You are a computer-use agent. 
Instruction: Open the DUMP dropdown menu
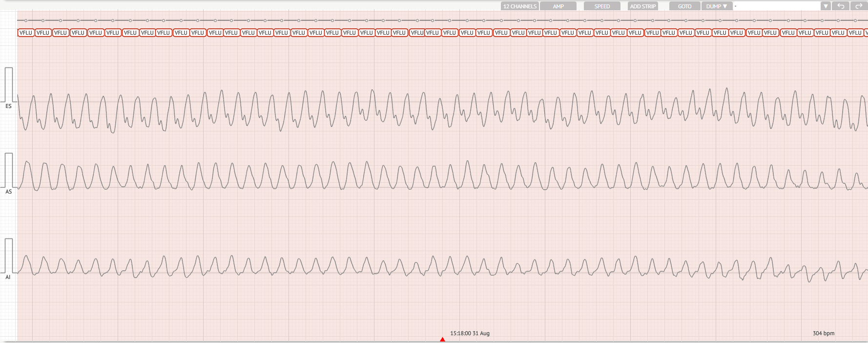point(717,6)
